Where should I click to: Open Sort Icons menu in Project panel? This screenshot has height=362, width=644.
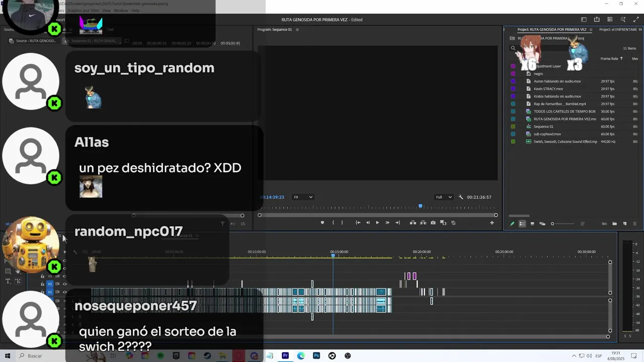coord(583,224)
